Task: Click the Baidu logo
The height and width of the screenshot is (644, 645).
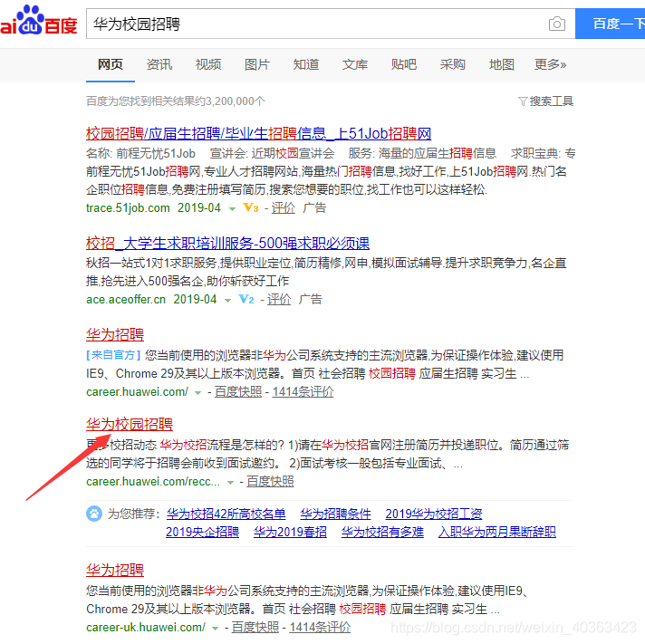Action: point(39,21)
